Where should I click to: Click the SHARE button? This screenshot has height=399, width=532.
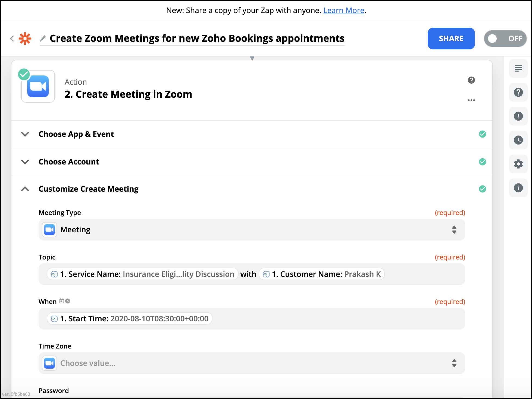[451, 39]
